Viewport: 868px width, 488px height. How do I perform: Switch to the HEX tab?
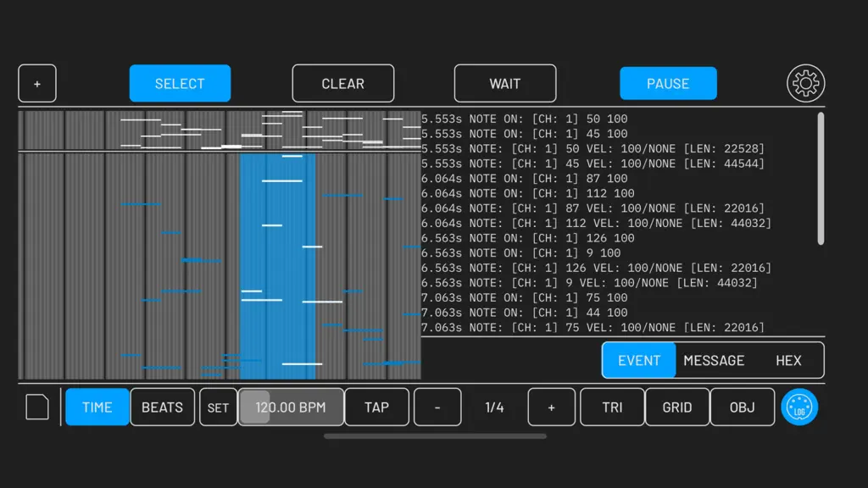(x=788, y=360)
